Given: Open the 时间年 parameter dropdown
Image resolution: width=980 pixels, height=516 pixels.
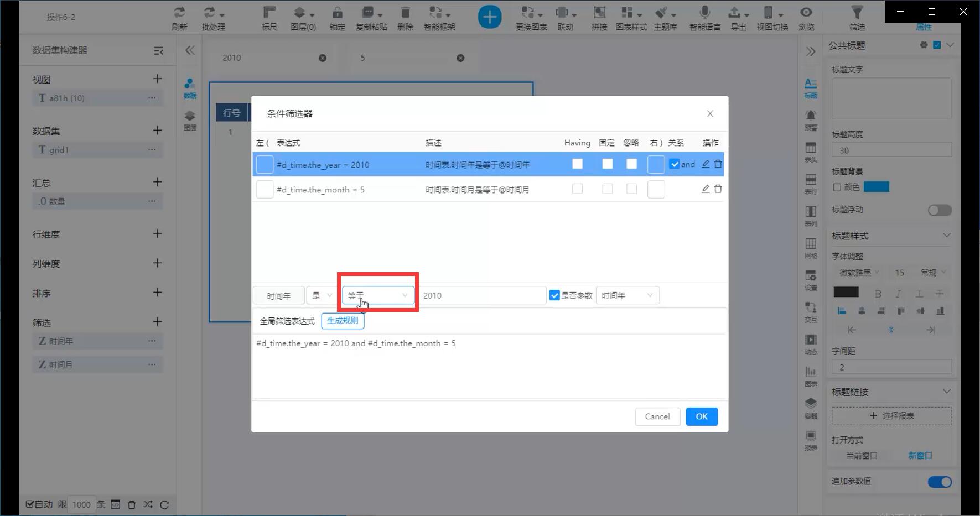Looking at the screenshot, I should tap(627, 295).
